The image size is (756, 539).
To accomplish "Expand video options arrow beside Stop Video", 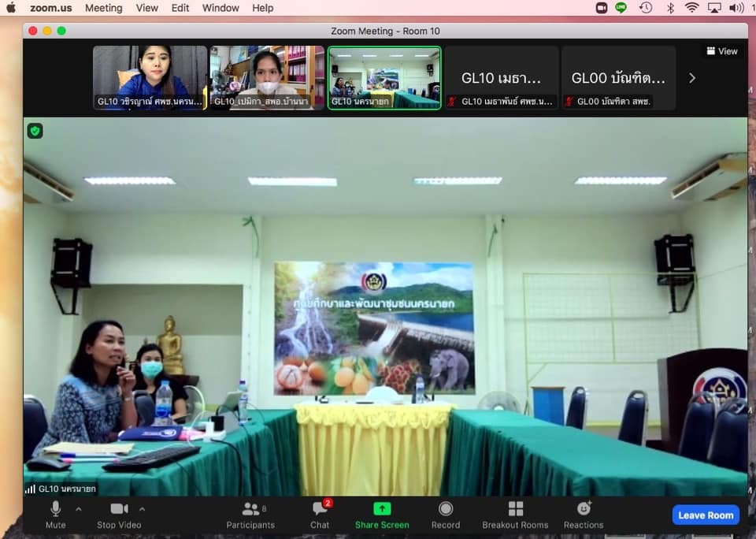I will [142, 509].
